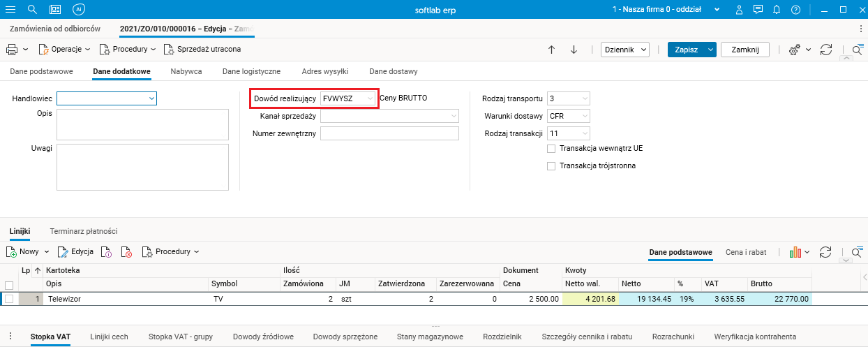Viewport: 868px width, 347px height.
Task: Select the Telewizor row checkbox
Action: tap(9, 299)
